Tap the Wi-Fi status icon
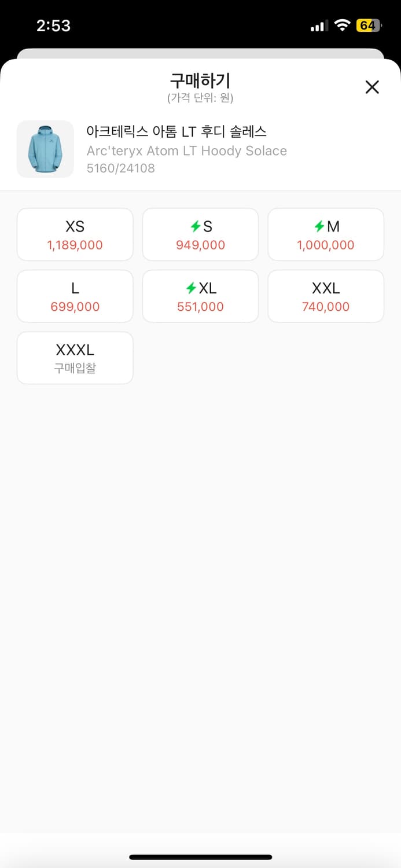The height and width of the screenshot is (868, 401). [343, 25]
